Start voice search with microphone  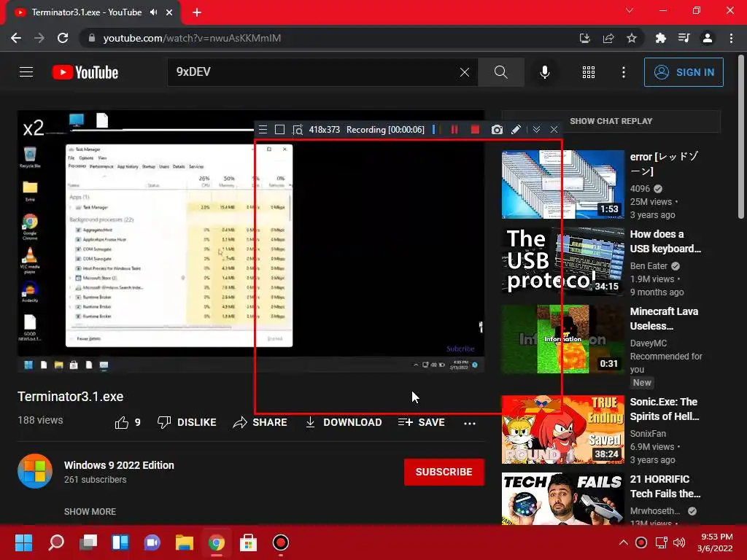pyautogui.click(x=544, y=72)
